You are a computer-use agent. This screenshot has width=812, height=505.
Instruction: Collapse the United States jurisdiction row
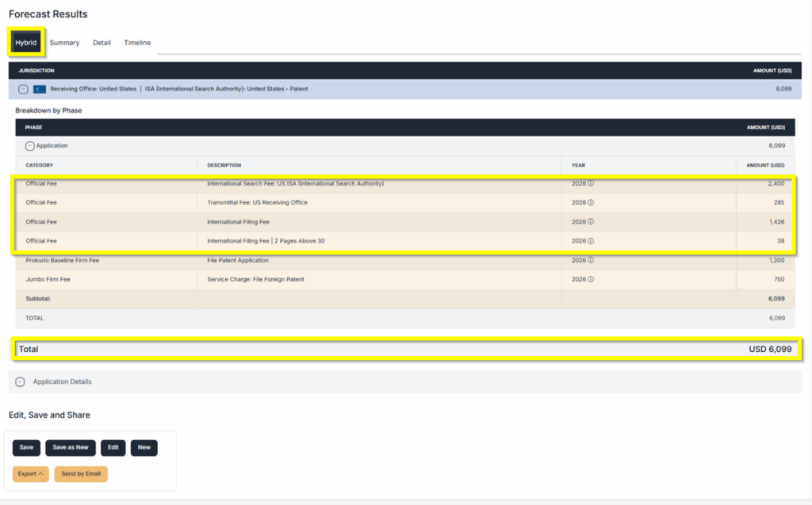coord(23,89)
